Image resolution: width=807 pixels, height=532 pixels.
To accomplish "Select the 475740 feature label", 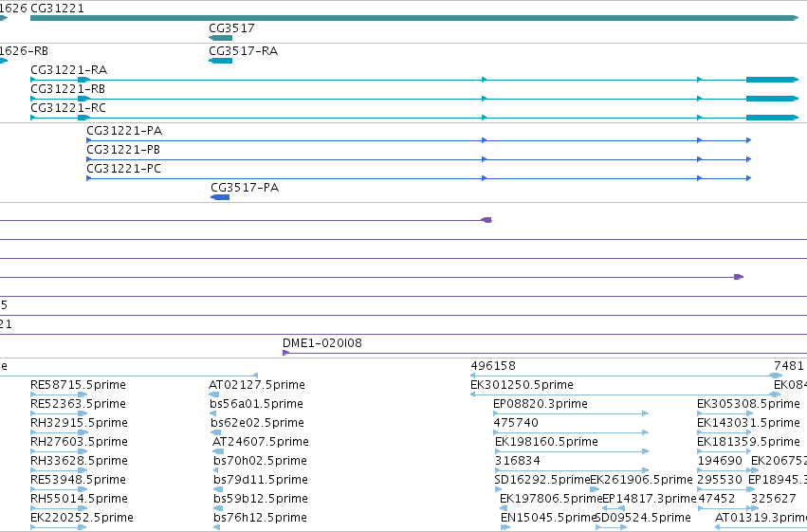I will click(516, 423).
